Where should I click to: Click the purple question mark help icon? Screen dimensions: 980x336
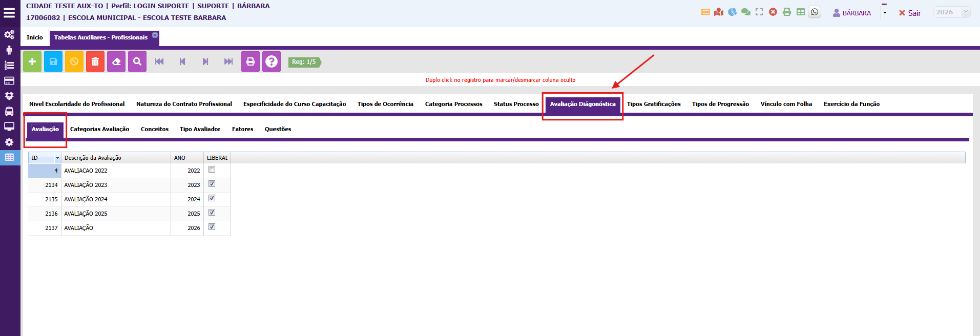tap(272, 61)
